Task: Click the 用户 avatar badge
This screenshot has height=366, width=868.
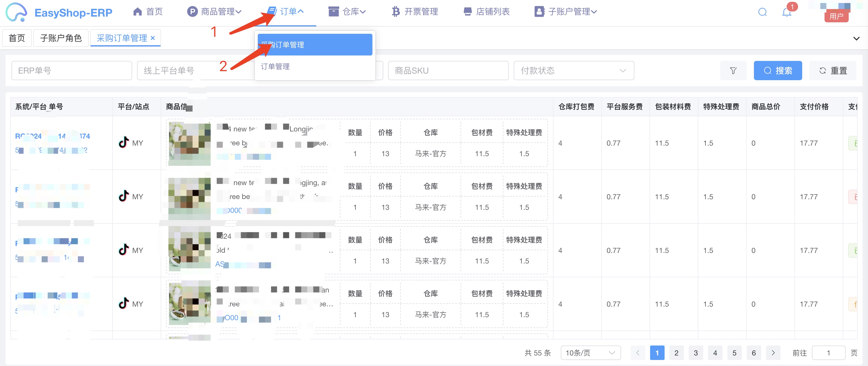Action: tap(836, 16)
